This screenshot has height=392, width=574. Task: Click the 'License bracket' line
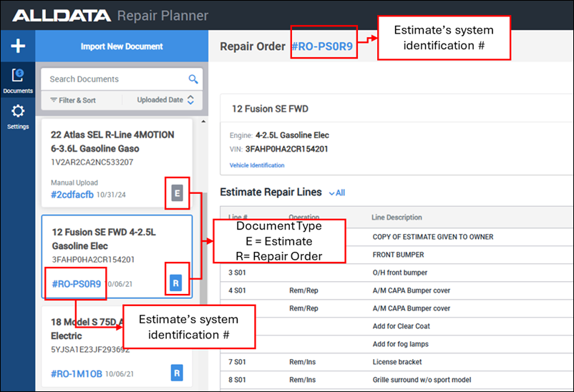[x=397, y=362]
